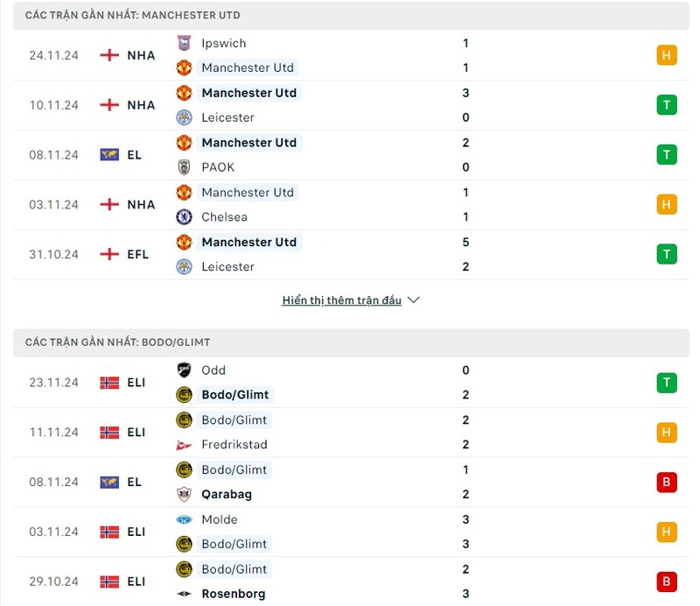Click the chevron arrow next to 'Hiển thị thêm trận đấu'

[414, 299]
